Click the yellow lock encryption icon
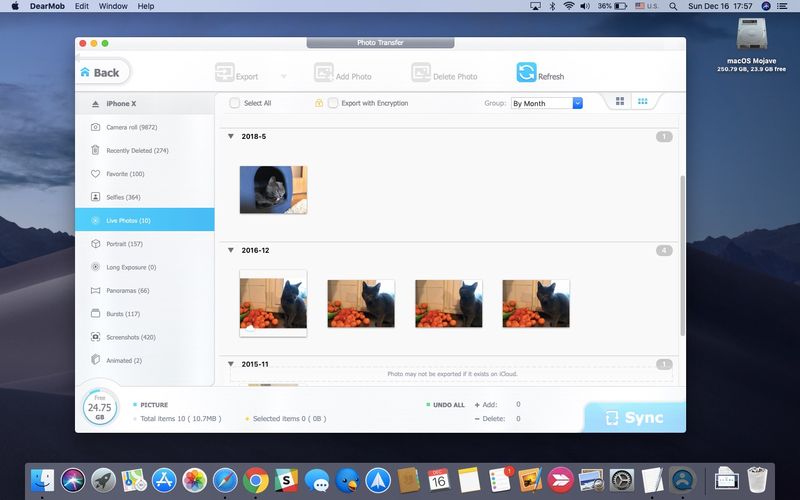 (319, 103)
